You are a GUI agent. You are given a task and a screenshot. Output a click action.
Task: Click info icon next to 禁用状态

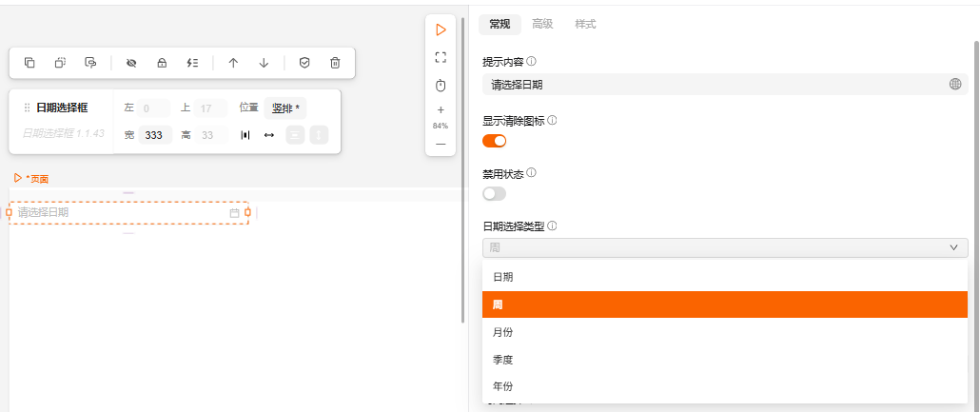click(x=532, y=172)
